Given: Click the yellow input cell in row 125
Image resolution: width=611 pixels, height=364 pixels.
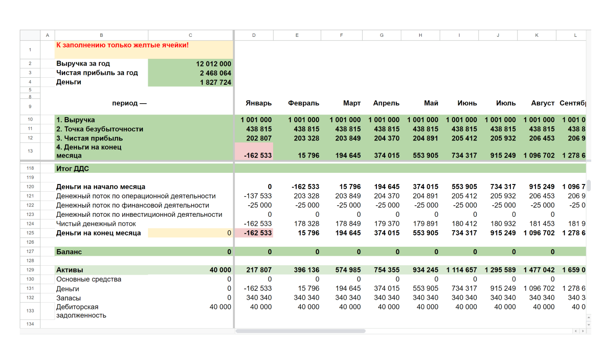Looking at the screenshot, I should 190,233.
